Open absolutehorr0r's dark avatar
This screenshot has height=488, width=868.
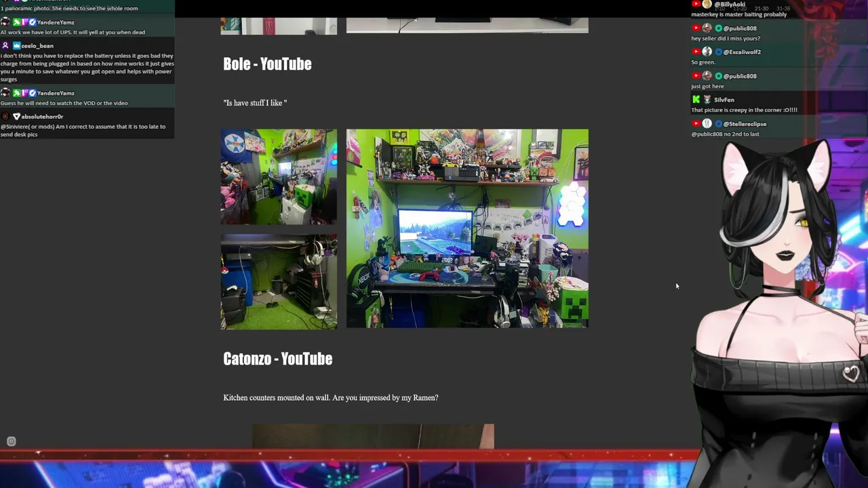[5, 117]
